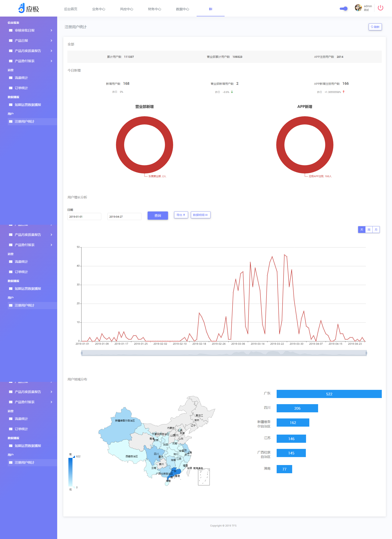The width and height of the screenshot is (392, 539).
Task: Click the red up arrow beside +1.30555556%
Action: click(x=344, y=92)
